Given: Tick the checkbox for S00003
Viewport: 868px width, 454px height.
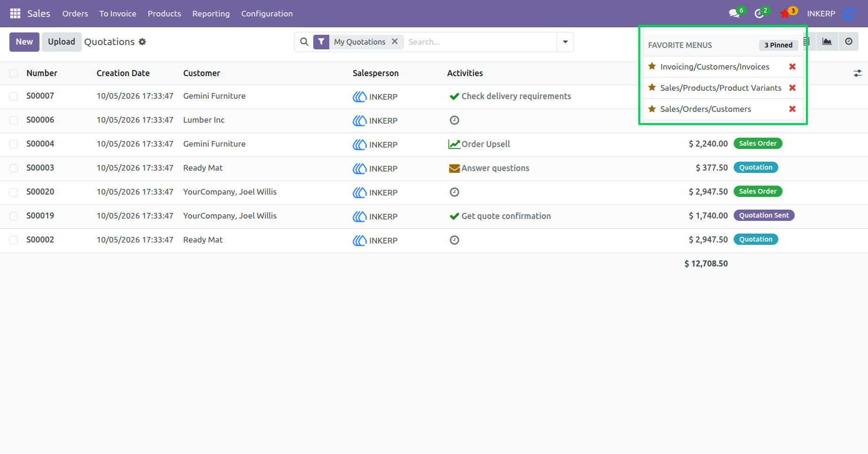Looking at the screenshot, I should point(14,168).
